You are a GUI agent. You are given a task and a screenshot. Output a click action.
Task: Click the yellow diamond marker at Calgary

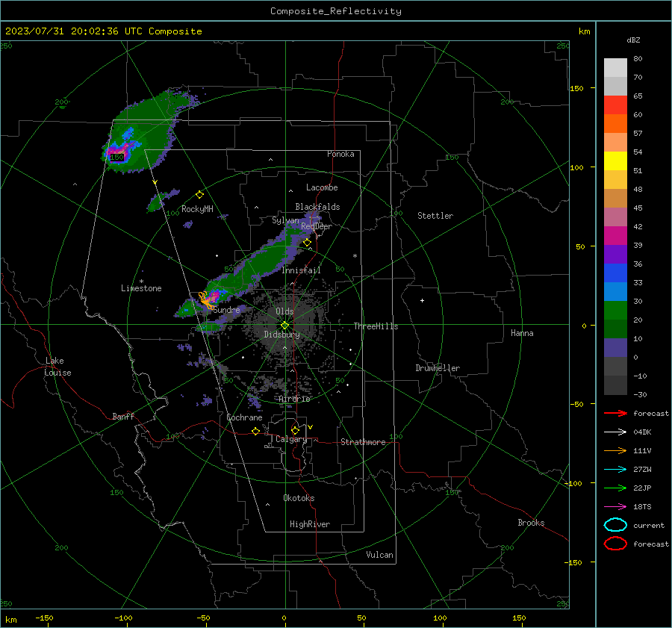(x=295, y=430)
